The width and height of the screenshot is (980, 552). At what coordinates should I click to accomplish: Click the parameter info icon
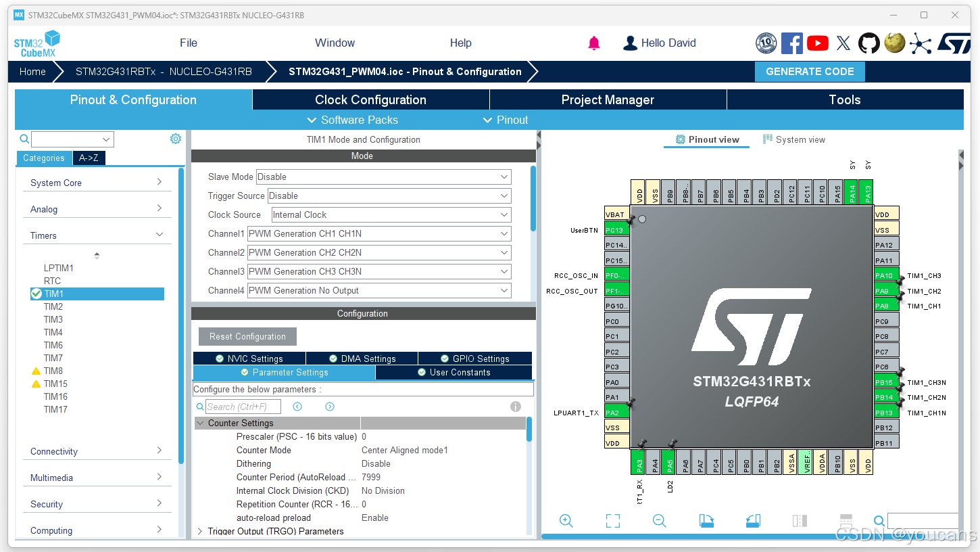tap(516, 407)
